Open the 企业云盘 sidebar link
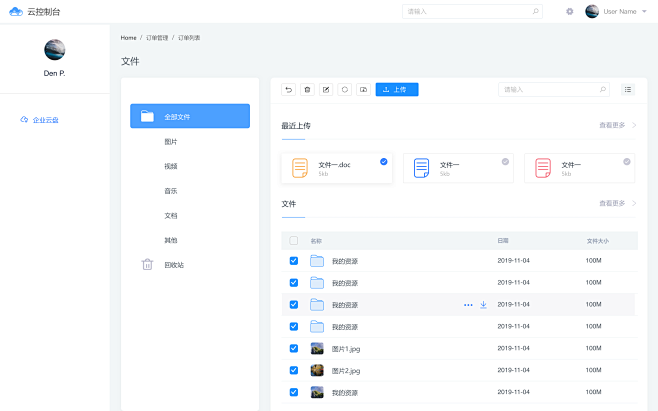The width and height of the screenshot is (658, 411). [x=45, y=120]
